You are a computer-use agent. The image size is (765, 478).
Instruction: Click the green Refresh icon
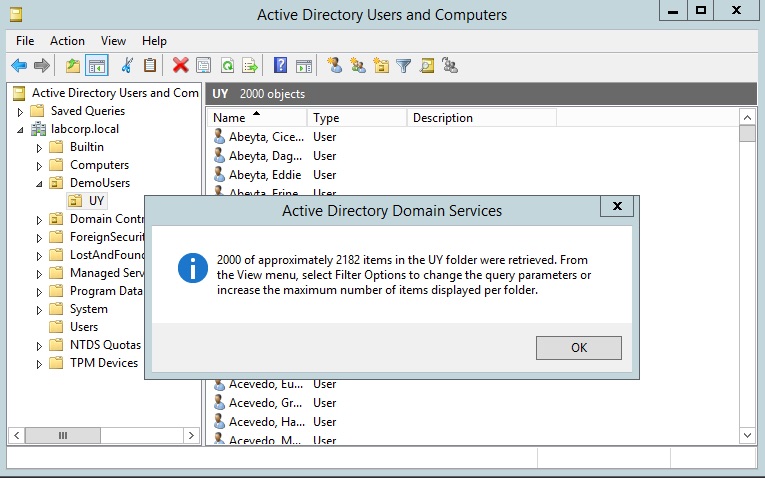(227, 65)
